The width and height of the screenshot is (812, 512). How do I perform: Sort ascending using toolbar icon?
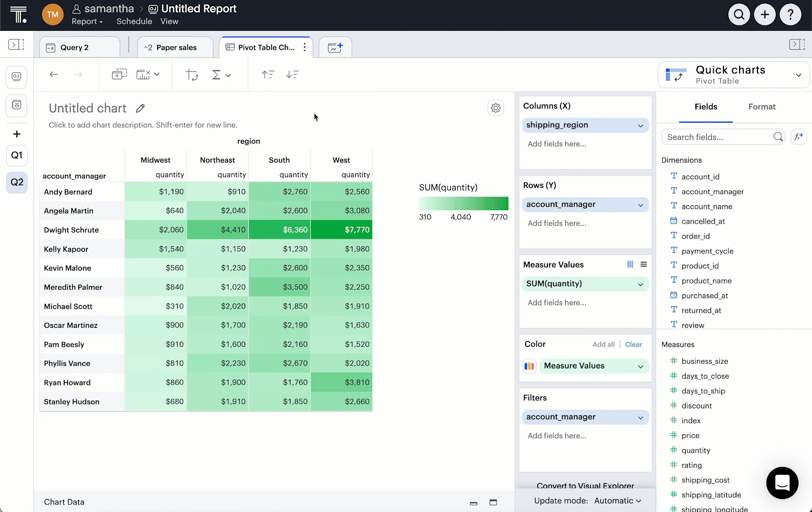coord(268,75)
